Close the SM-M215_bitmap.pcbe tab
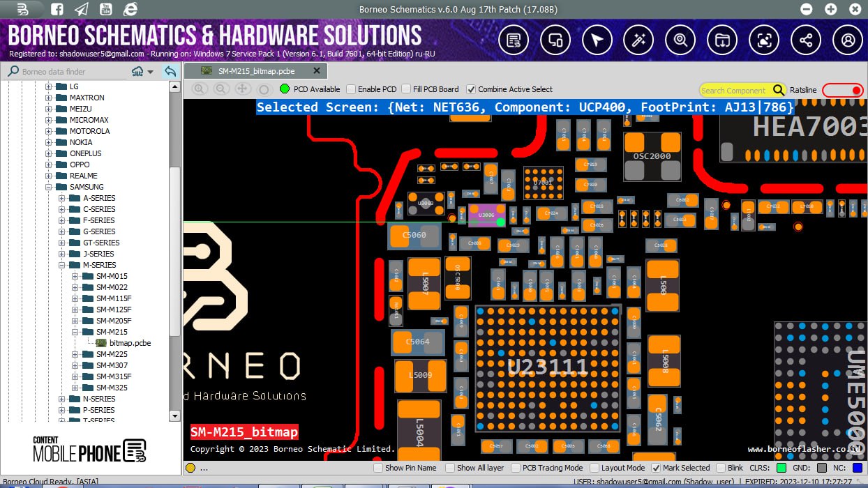 click(317, 71)
